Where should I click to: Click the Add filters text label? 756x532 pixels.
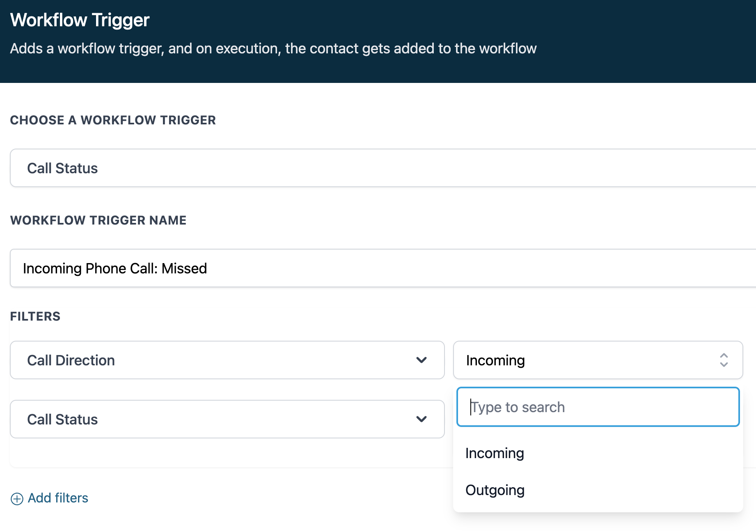(58, 498)
